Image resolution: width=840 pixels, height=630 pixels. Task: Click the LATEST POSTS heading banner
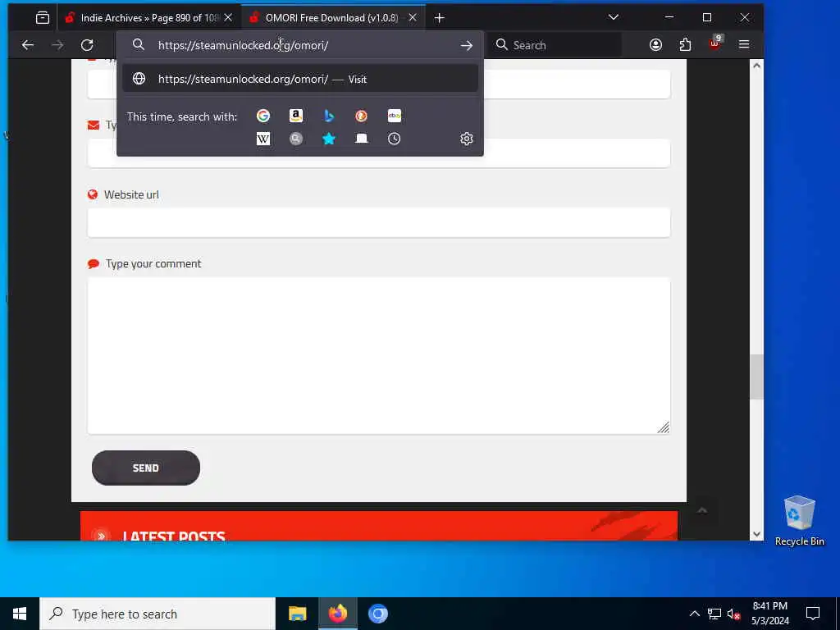(x=379, y=526)
